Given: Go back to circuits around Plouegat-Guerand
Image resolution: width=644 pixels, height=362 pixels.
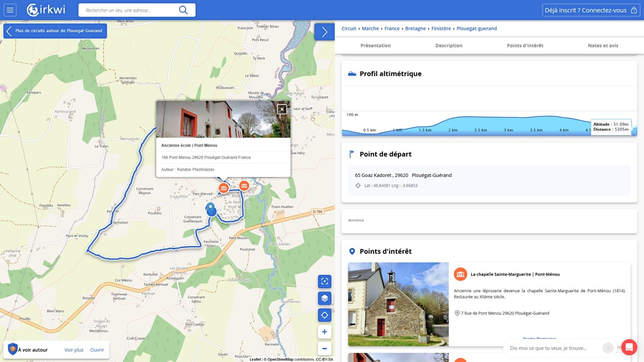Looking at the screenshot, I should point(55,31).
